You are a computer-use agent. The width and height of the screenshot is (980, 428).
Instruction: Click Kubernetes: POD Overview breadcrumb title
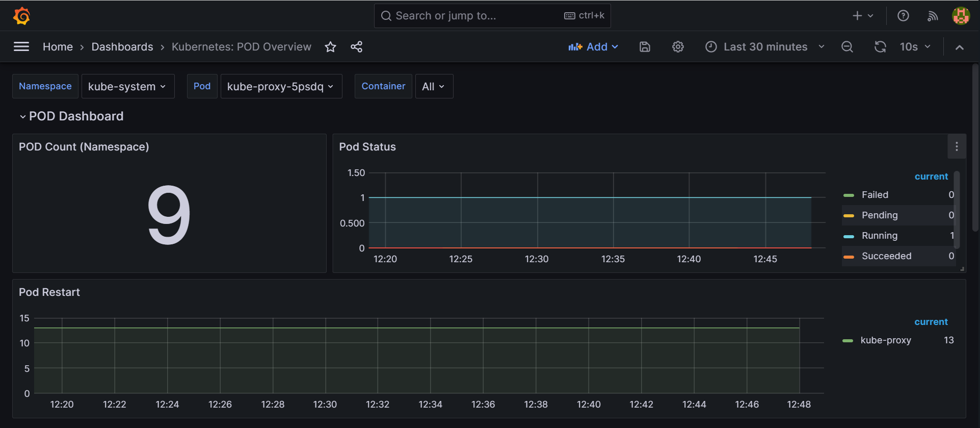pyautogui.click(x=242, y=47)
